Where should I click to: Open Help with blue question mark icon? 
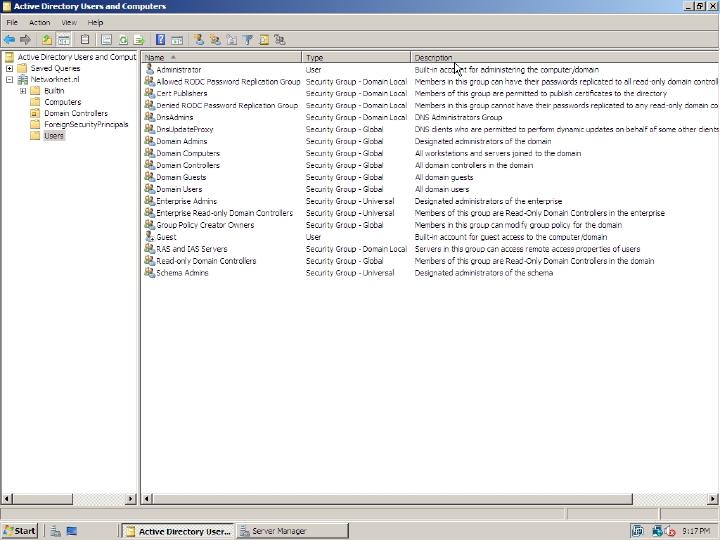click(x=160, y=40)
